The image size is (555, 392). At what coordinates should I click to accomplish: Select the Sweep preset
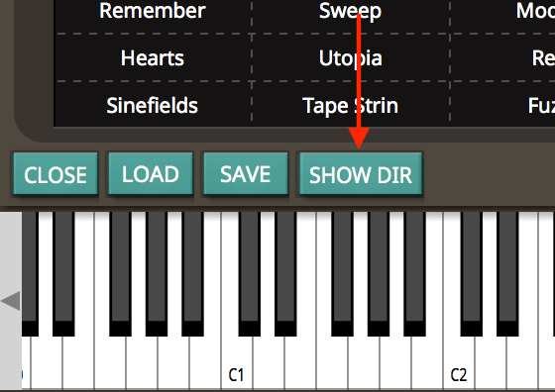click(350, 11)
